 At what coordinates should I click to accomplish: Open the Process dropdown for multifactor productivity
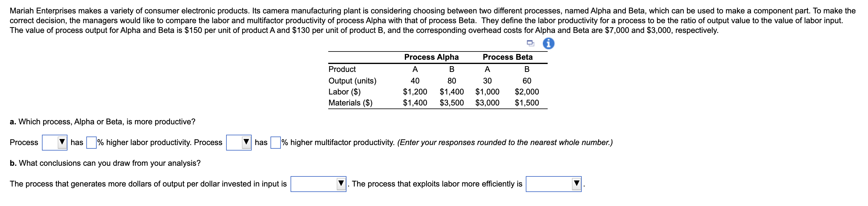click(x=239, y=143)
